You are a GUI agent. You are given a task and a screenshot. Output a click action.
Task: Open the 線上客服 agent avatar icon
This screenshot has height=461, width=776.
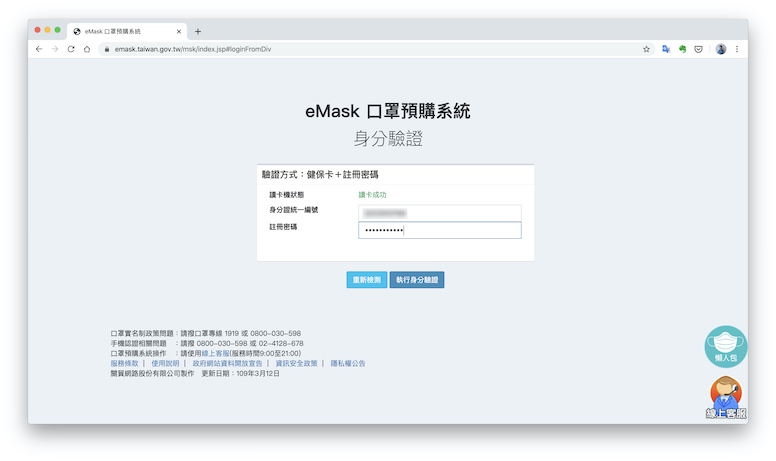[x=726, y=398]
